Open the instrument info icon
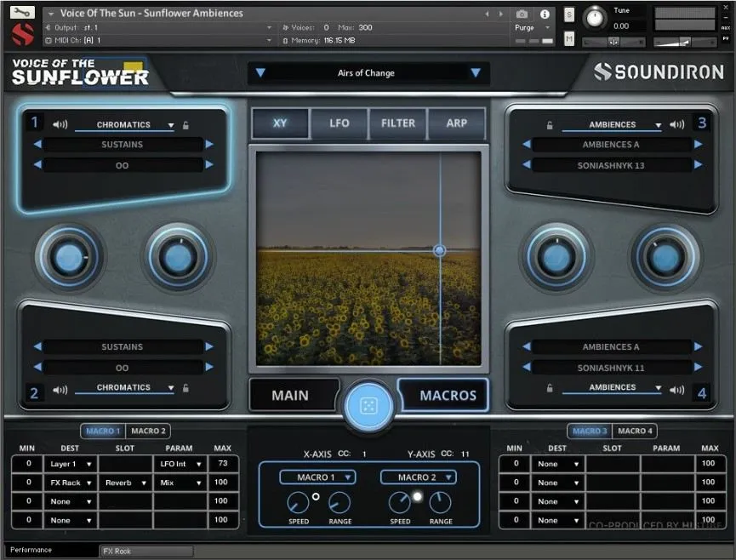The image size is (736, 560). point(545,14)
